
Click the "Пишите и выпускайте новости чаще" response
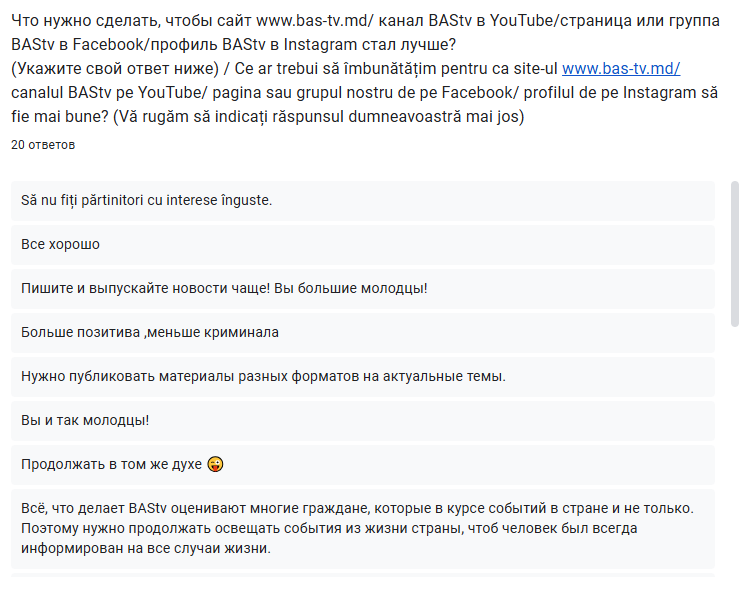click(x=224, y=288)
